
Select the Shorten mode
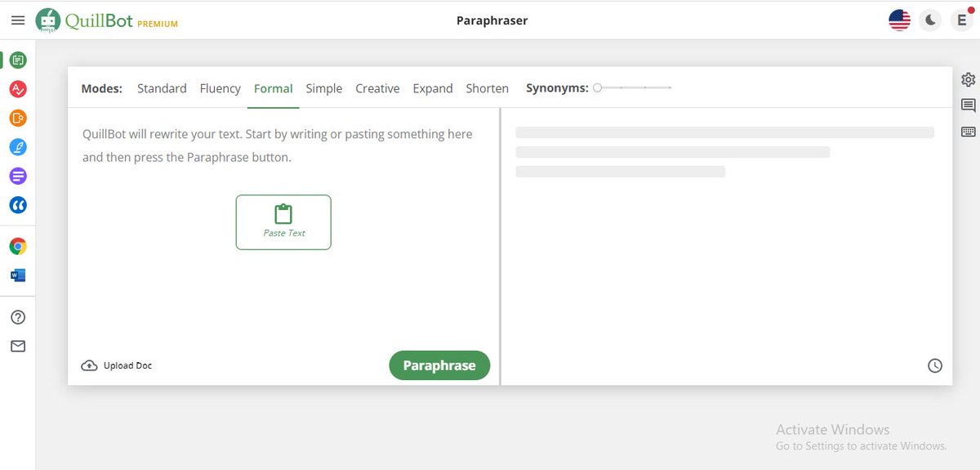tap(488, 88)
